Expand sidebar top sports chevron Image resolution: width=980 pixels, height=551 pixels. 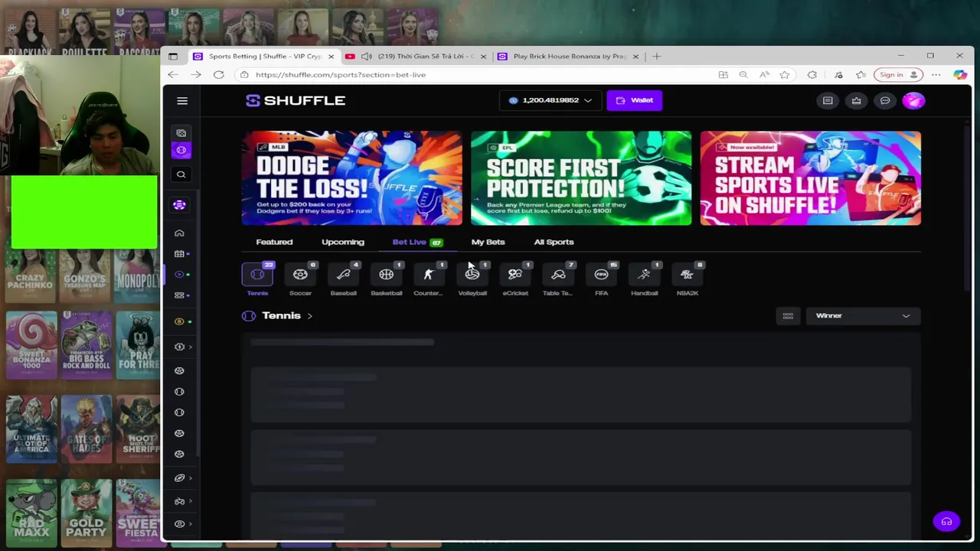190,347
